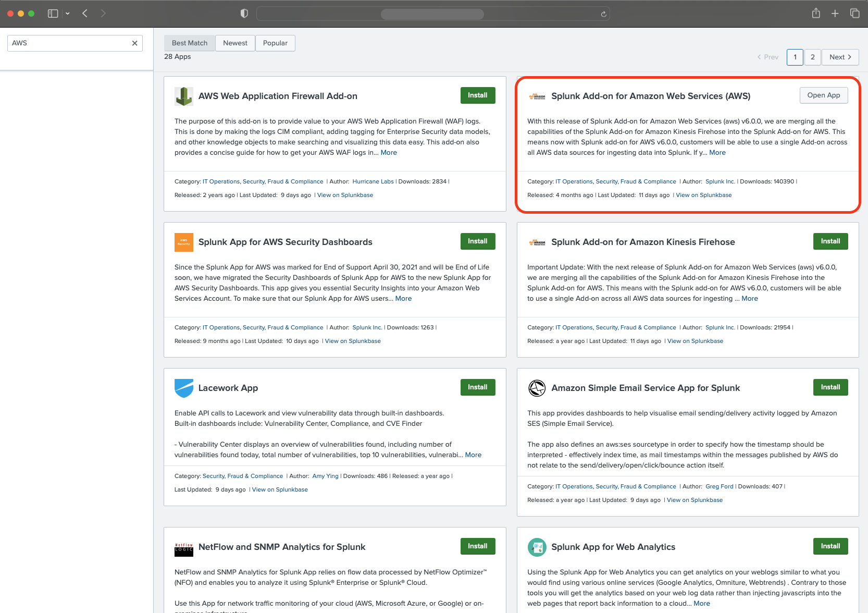Expand More in Splunk Add-on for AWS description
The width and height of the screenshot is (868, 613).
(717, 153)
